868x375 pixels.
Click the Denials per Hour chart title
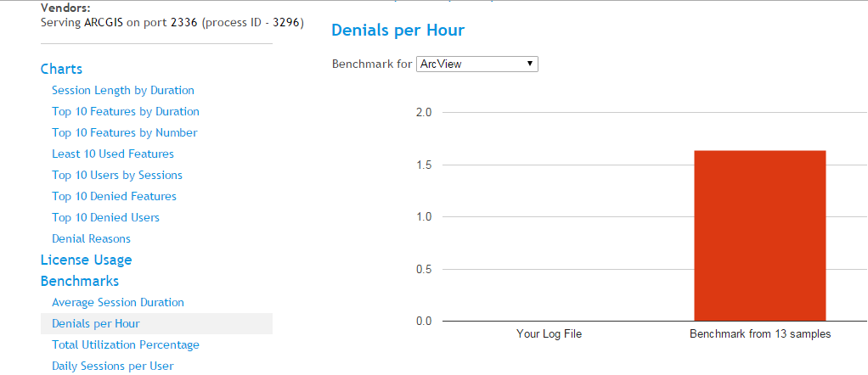[397, 31]
